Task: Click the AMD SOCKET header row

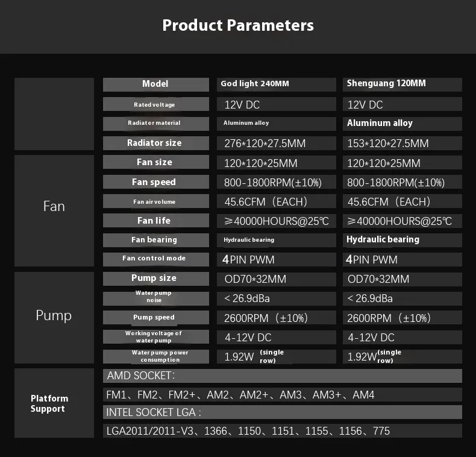Action: point(282,376)
